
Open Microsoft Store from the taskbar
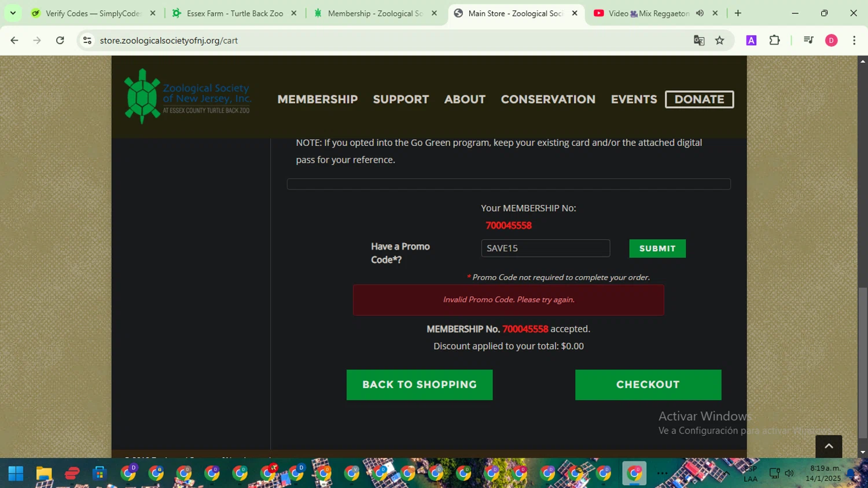[x=100, y=474]
